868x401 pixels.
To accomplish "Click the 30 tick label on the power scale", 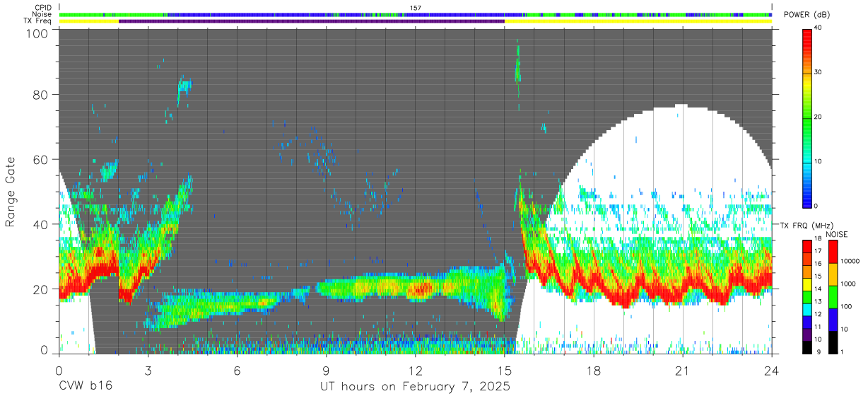I will point(818,72).
